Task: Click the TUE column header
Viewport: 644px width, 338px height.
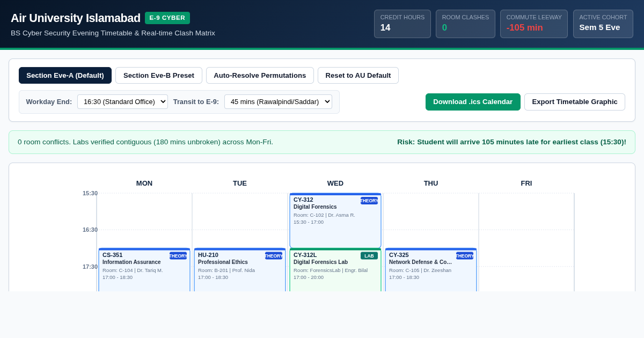Action: point(240,183)
